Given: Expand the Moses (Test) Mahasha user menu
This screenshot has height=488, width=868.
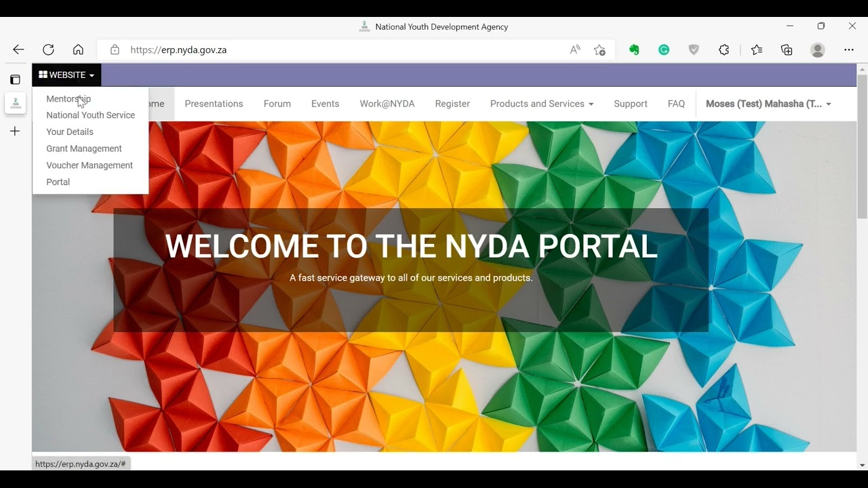Looking at the screenshot, I should tap(768, 104).
